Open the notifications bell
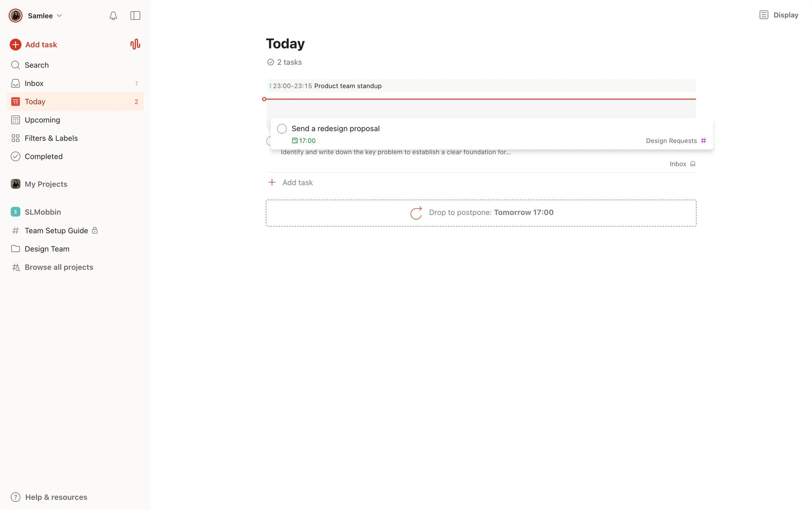Viewport: 812px width, 510px height. pyautogui.click(x=113, y=16)
